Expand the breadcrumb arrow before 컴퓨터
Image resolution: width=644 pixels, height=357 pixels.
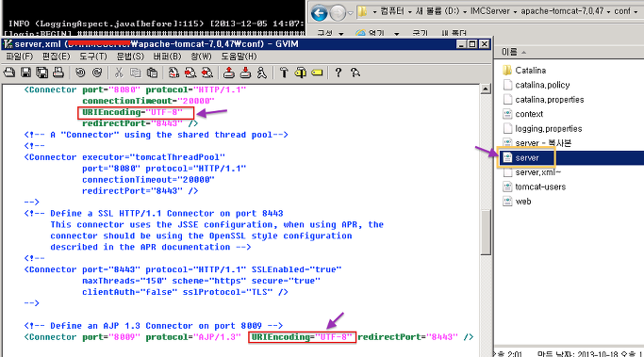(374, 12)
